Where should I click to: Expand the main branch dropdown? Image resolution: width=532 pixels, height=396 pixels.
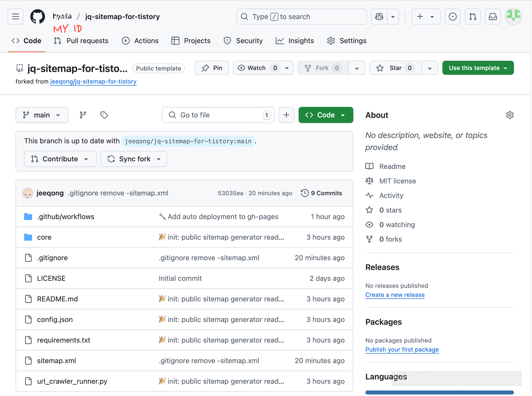coord(42,115)
